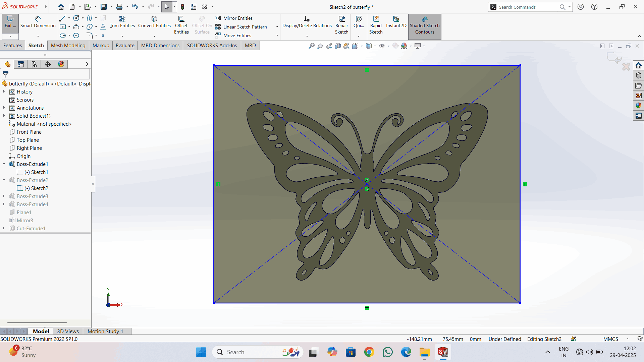Image resolution: width=644 pixels, height=362 pixels.
Task: Open SOLIDWORKS Options gear
Action: click(205, 7)
